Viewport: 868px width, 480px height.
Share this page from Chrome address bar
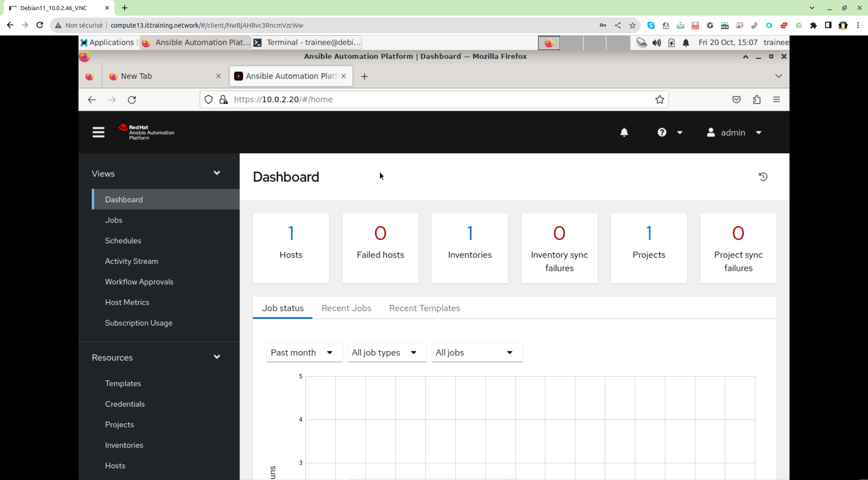pos(618,25)
